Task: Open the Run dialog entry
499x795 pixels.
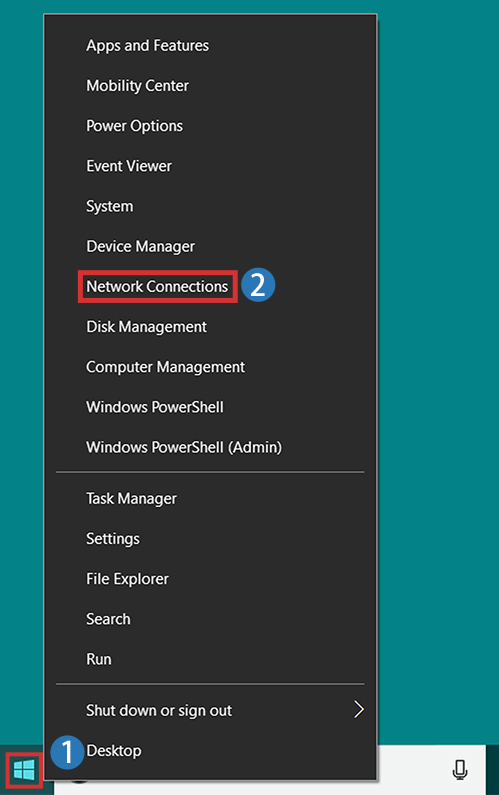Action: [x=99, y=659]
